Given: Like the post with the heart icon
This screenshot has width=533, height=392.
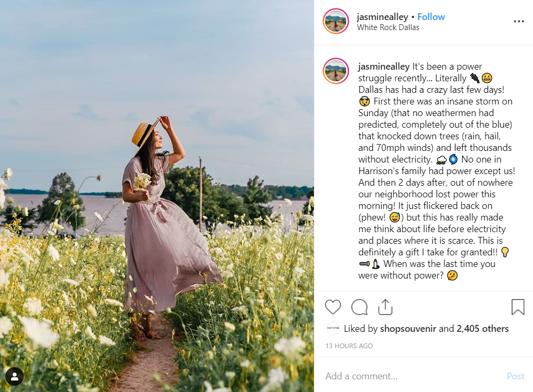Looking at the screenshot, I should 333,307.
